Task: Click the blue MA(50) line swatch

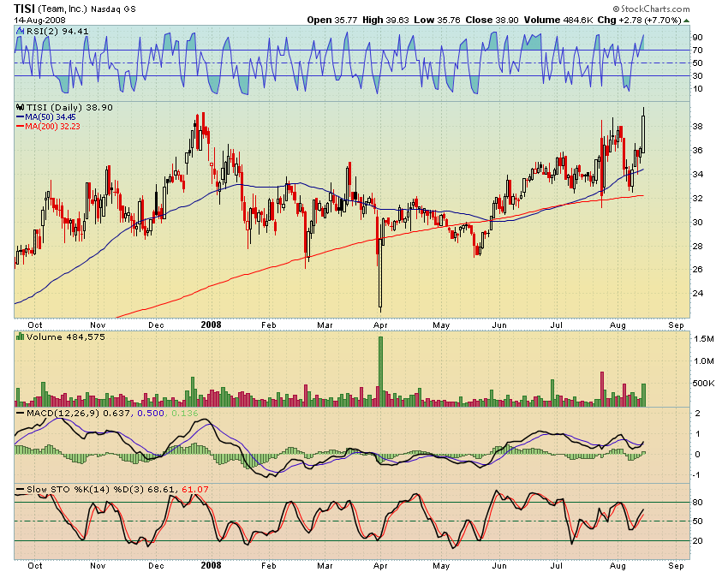Action: 20,117
